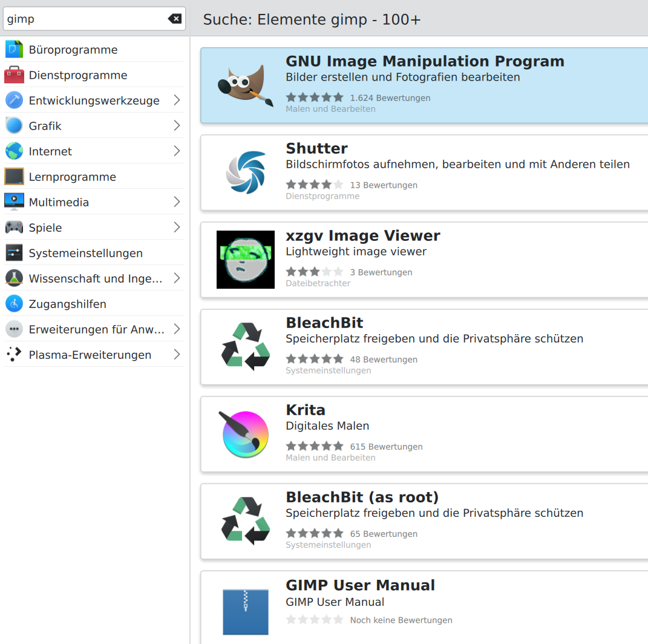The image size is (648, 644).
Task: Expand the Multimedia category chevron
Action: 177,202
